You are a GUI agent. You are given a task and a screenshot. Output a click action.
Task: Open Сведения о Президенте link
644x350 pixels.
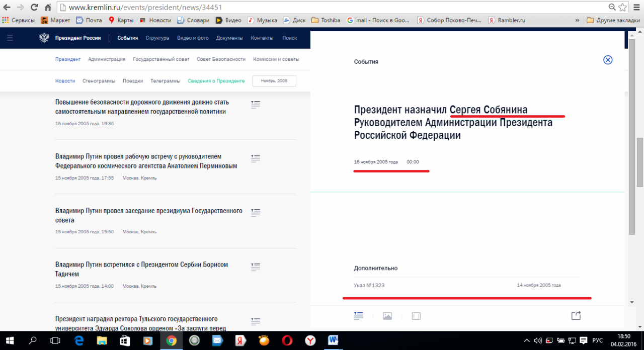coord(216,80)
